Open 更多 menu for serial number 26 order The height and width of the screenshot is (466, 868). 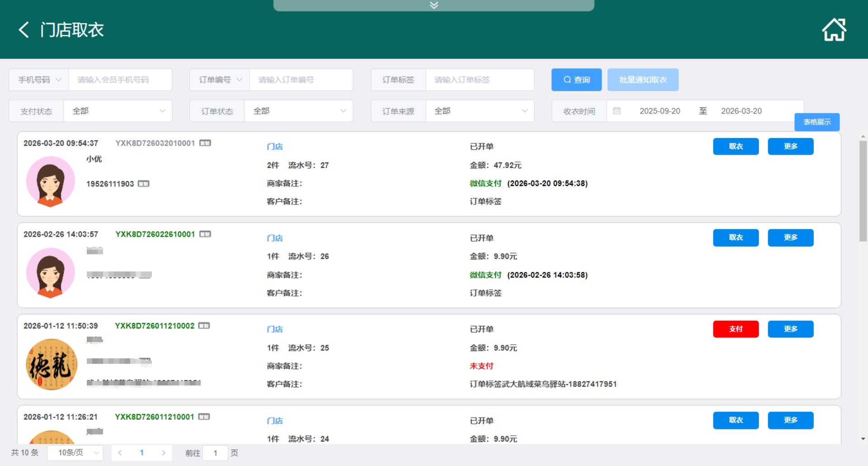coord(790,238)
